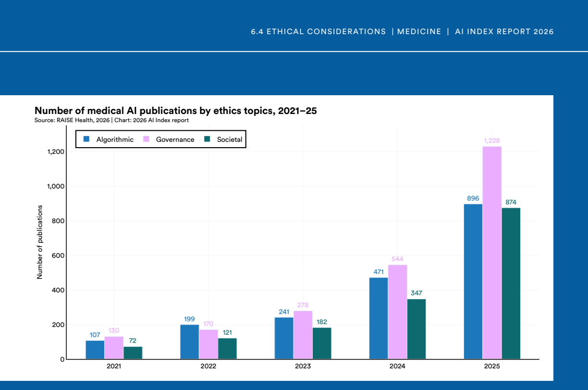Select the Governance legend label
The width and height of the screenshot is (588, 390).
point(175,139)
